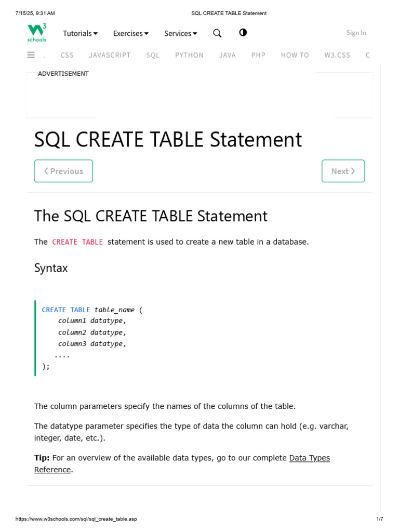
Task: Switch to the CSS tab
Action: pos(67,55)
